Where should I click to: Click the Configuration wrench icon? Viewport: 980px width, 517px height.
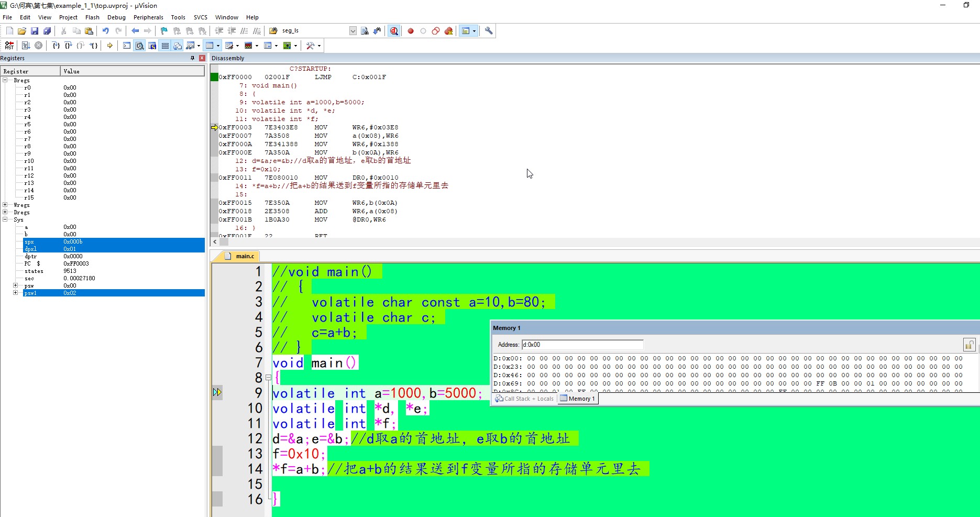coord(489,31)
